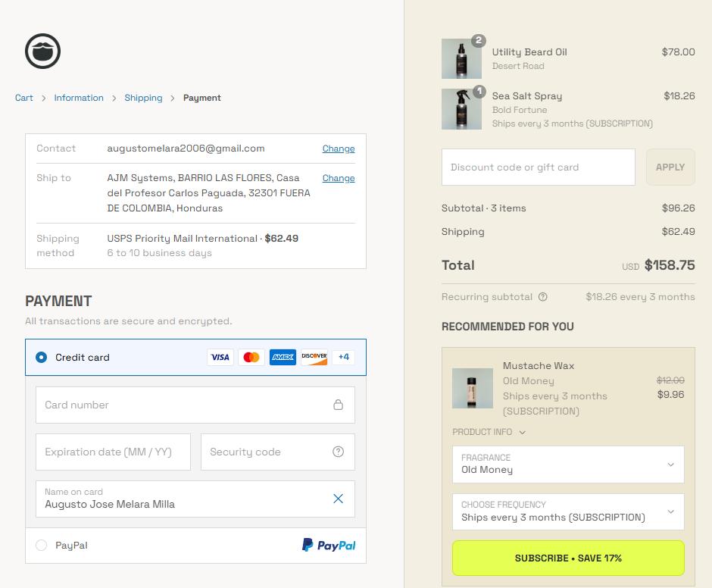Click the $9.96 discounted price

tap(670, 395)
